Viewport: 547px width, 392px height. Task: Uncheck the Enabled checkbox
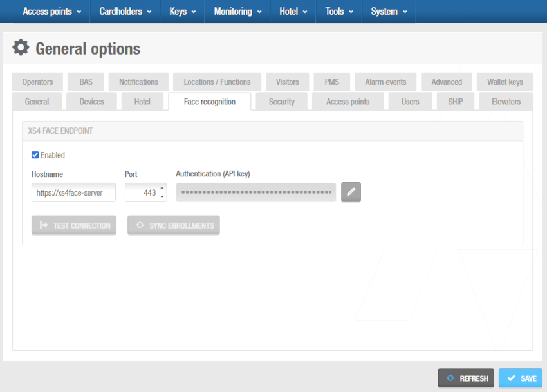pyautogui.click(x=35, y=155)
